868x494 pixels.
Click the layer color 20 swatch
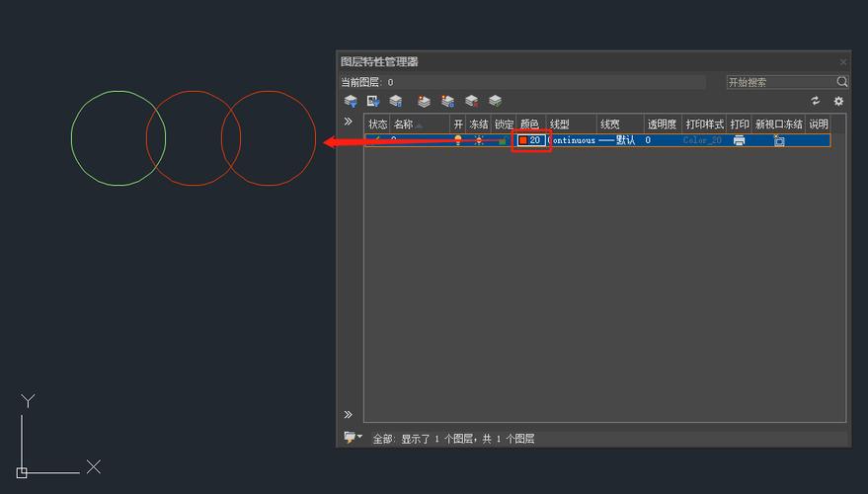tap(523, 140)
